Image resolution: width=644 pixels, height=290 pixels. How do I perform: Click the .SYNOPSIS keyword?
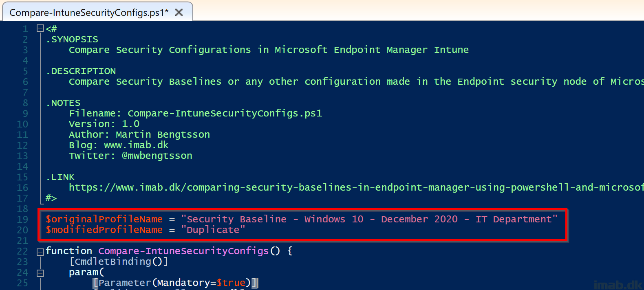[72, 40]
